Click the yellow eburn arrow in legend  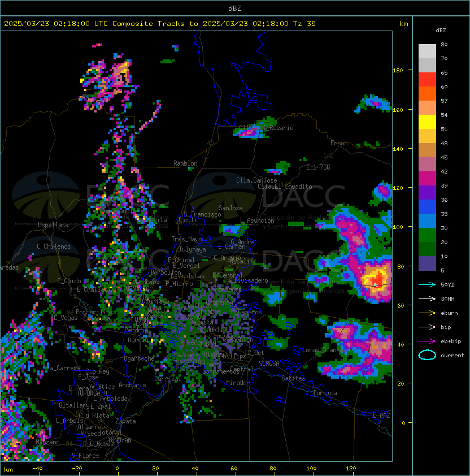427,313
